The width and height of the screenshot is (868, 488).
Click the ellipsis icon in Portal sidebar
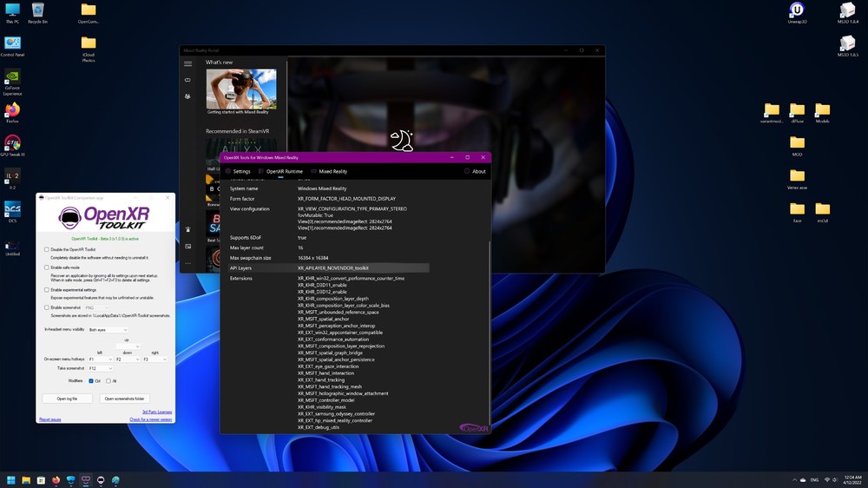tap(187, 262)
